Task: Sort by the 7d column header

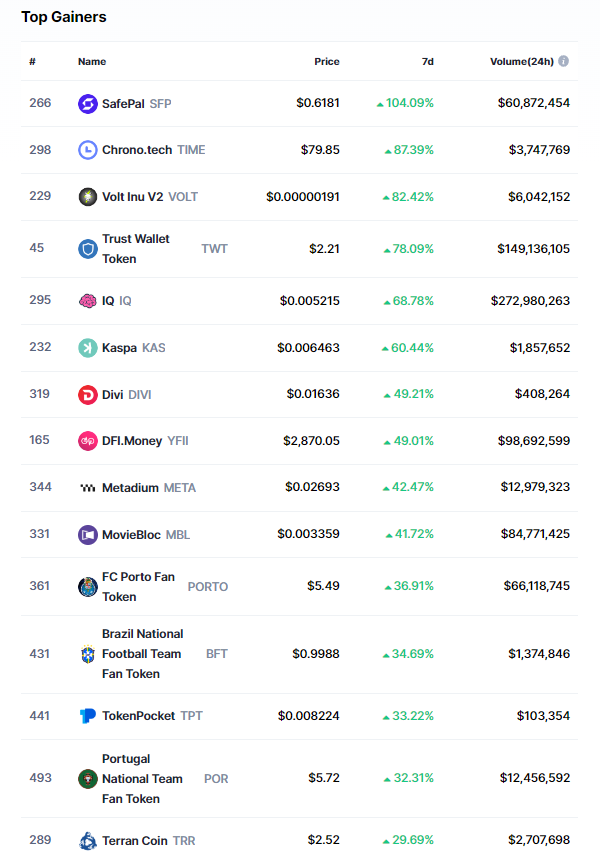Action: (427, 62)
